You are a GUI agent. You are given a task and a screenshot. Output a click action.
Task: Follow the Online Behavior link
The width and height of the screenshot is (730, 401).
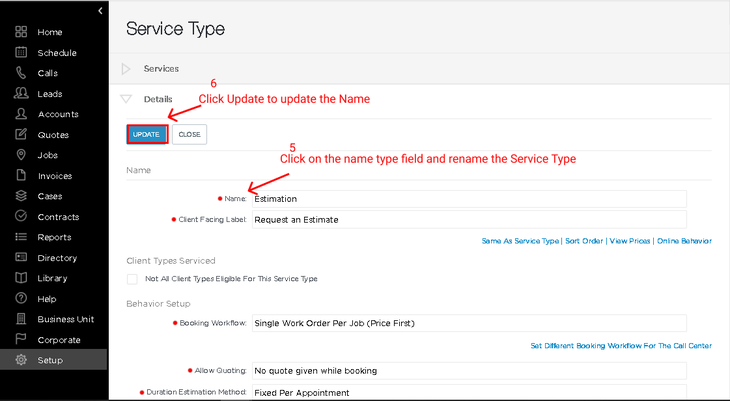684,241
